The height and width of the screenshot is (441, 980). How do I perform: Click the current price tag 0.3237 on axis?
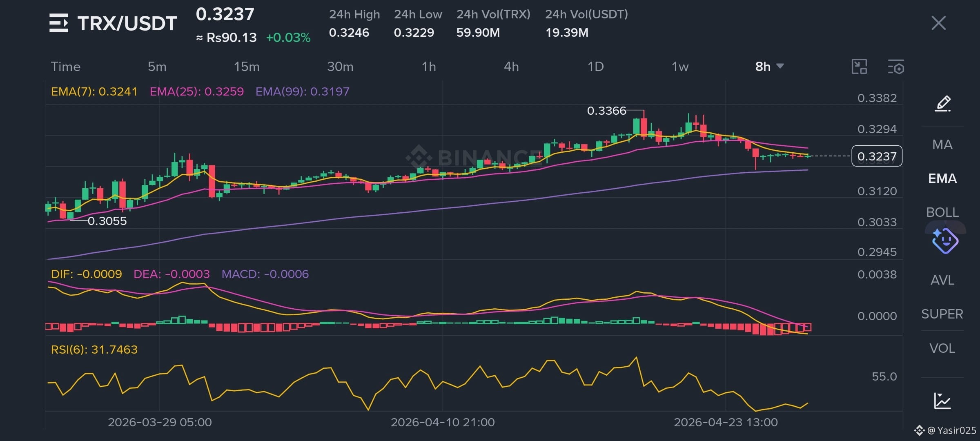[877, 156]
